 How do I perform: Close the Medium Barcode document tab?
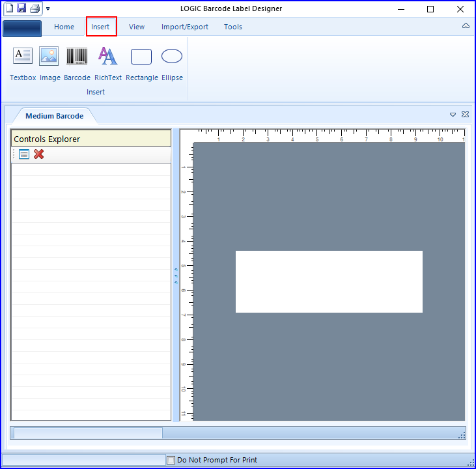(x=465, y=114)
